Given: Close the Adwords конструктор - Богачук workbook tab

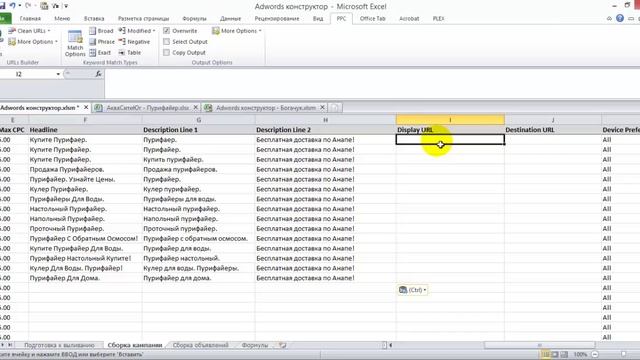Looking at the screenshot, I should pyautogui.click(x=322, y=107).
